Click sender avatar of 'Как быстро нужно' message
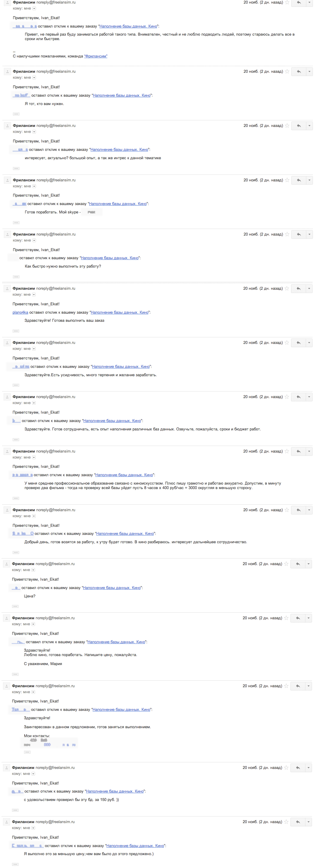This screenshot has width=315, height=868. [x=7, y=235]
